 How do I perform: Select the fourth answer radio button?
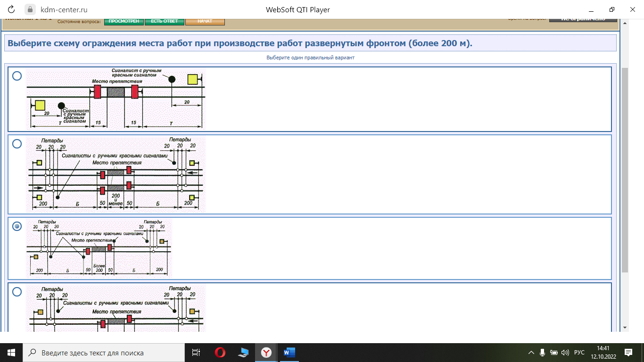coord(17,292)
